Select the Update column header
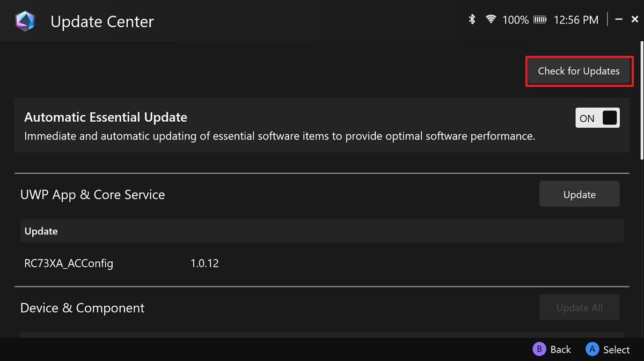Image resolution: width=644 pixels, height=361 pixels. tap(41, 231)
